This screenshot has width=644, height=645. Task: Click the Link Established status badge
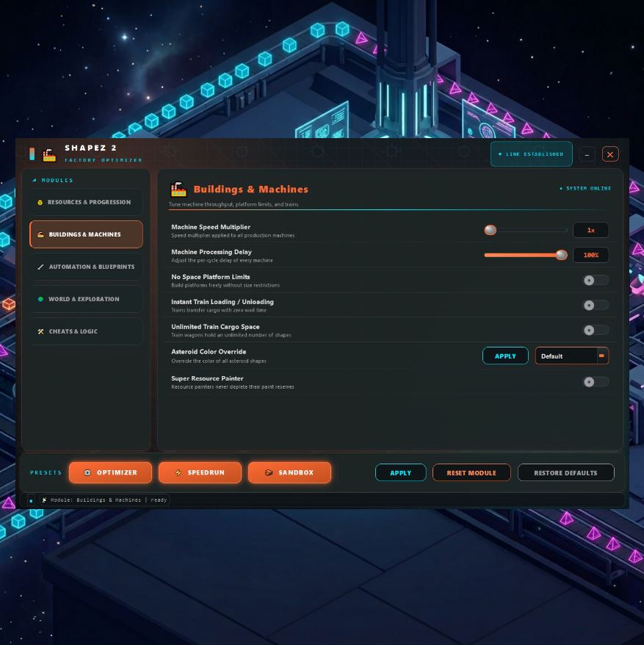(x=532, y=154)
